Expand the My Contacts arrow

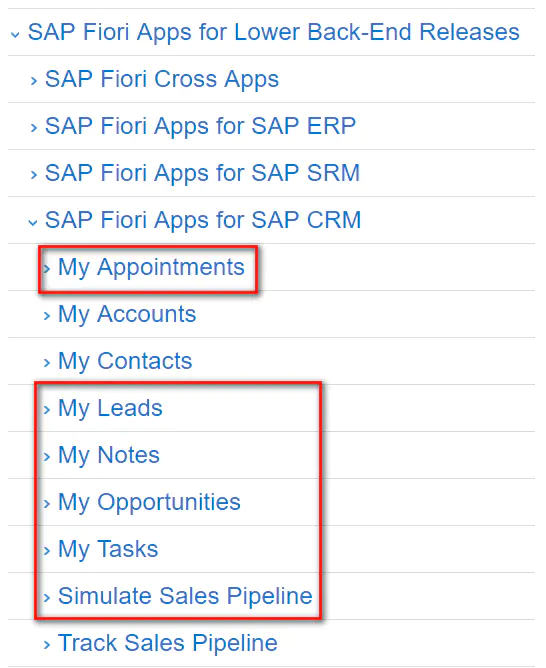tap(47, 363)
